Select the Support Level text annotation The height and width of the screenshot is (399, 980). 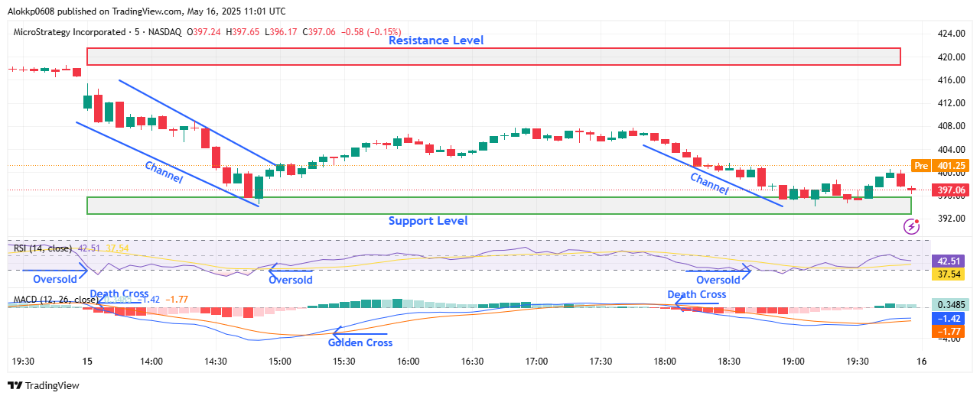428,221
